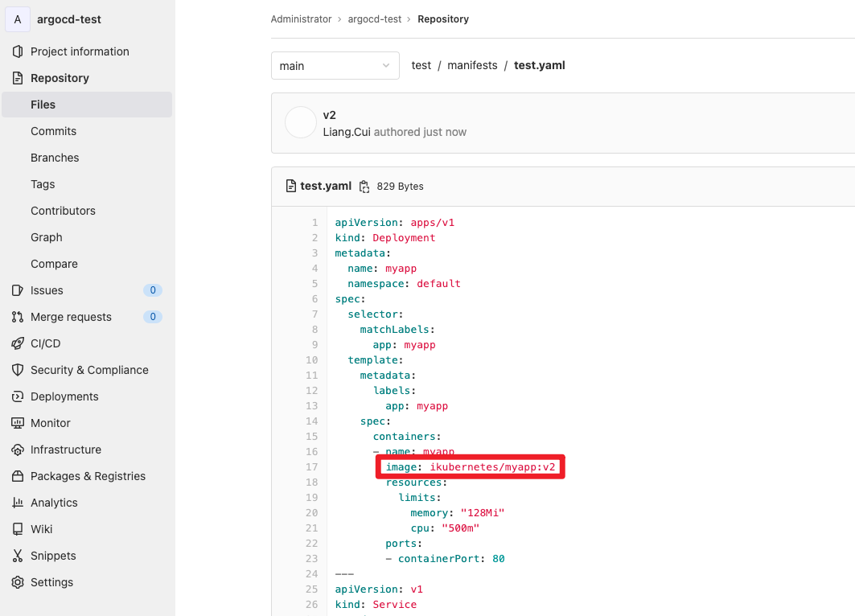Click the Packages & Registries icon
Viewport: 855px width, 616px height.
[18, 476]
